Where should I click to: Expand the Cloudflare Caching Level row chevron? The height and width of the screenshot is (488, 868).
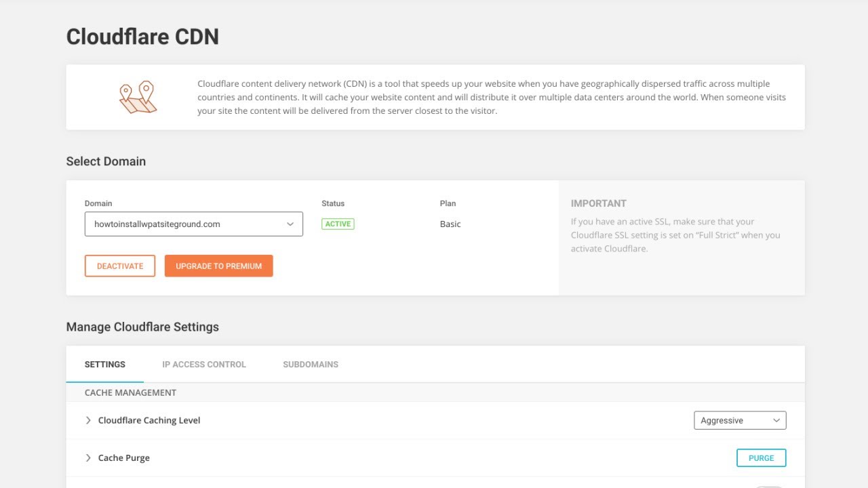point(88,420)
